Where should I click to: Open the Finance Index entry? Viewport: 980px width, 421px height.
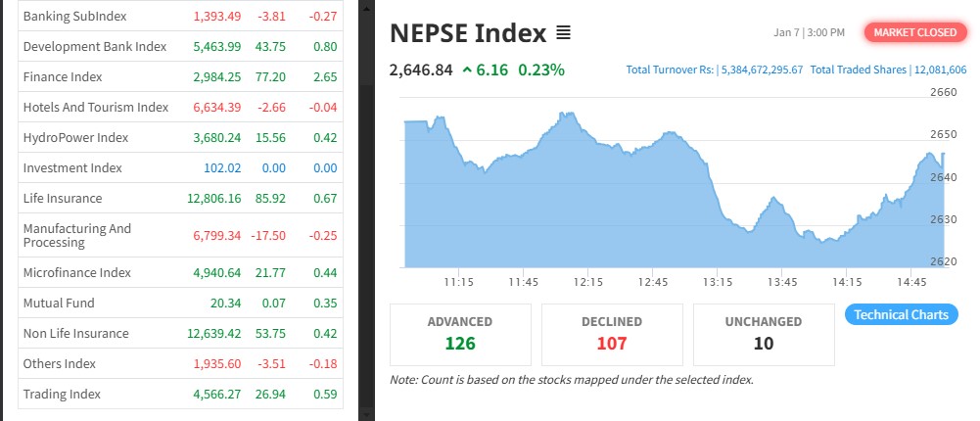click(63, 77)
